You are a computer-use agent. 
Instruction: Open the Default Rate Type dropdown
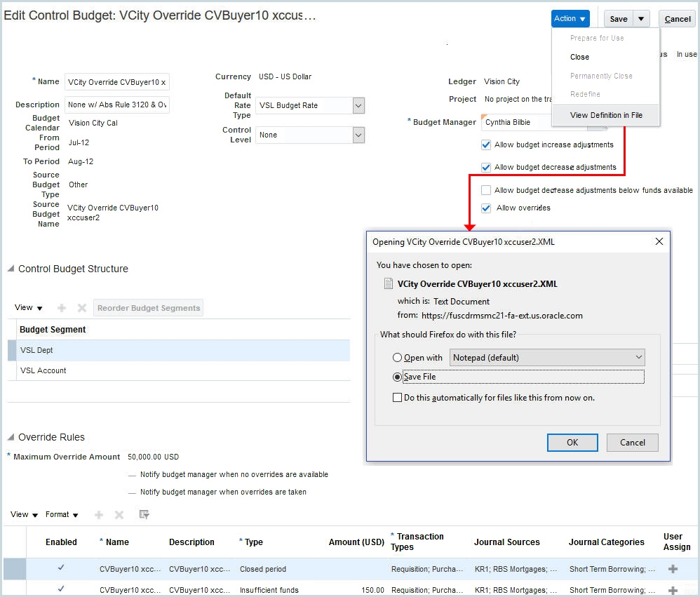tap(358, 106)
